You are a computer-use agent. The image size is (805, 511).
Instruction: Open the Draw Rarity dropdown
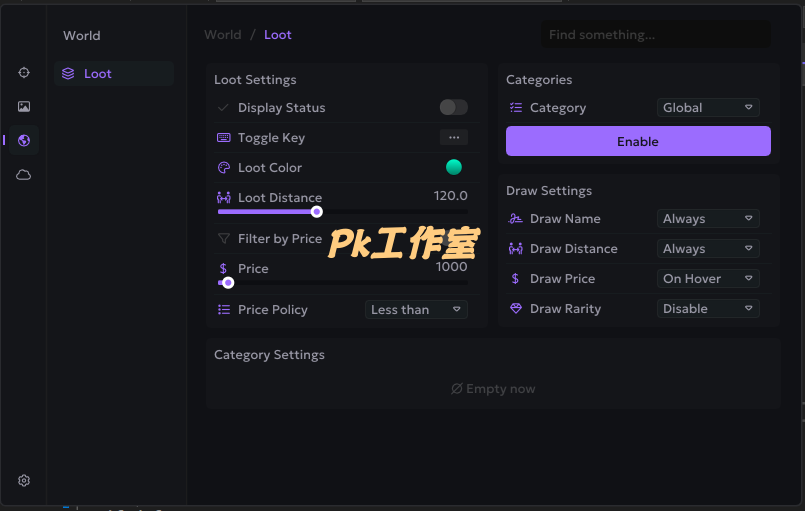pyautogui.click(x=708, y=308)
